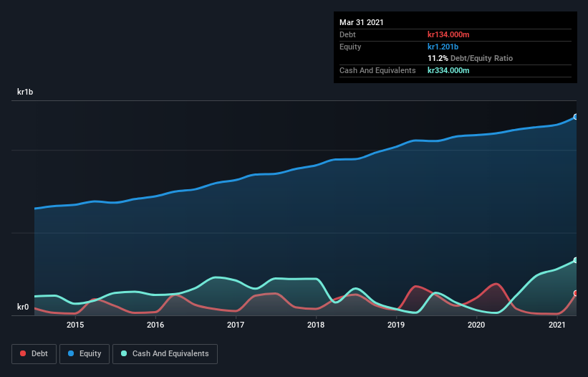Click the 2021 x-axis label

[557, 325]
